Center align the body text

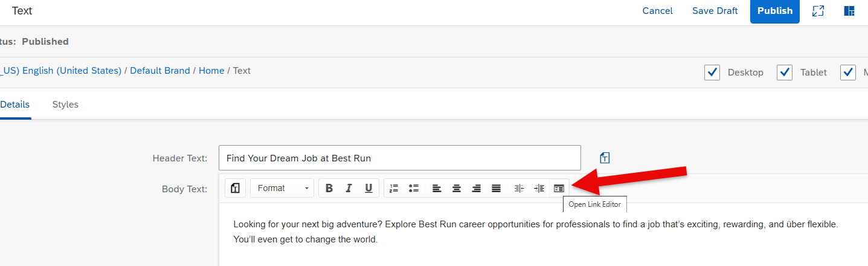coord(457,188)
